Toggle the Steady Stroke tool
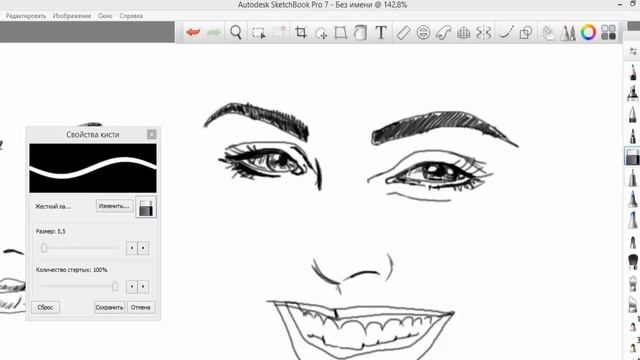Image resolution: width=640 pixels, height=360 pixels. (506, 32)
